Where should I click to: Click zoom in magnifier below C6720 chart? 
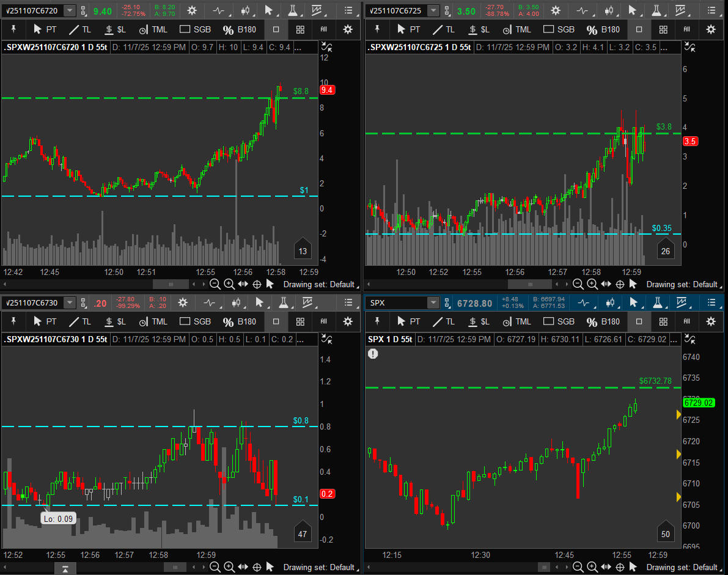pos(229,284)
